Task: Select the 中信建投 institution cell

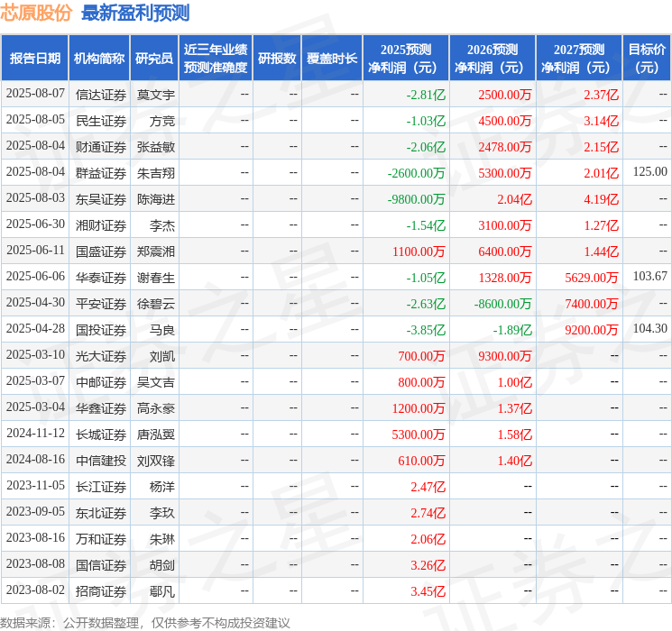Action: [101, 461]
